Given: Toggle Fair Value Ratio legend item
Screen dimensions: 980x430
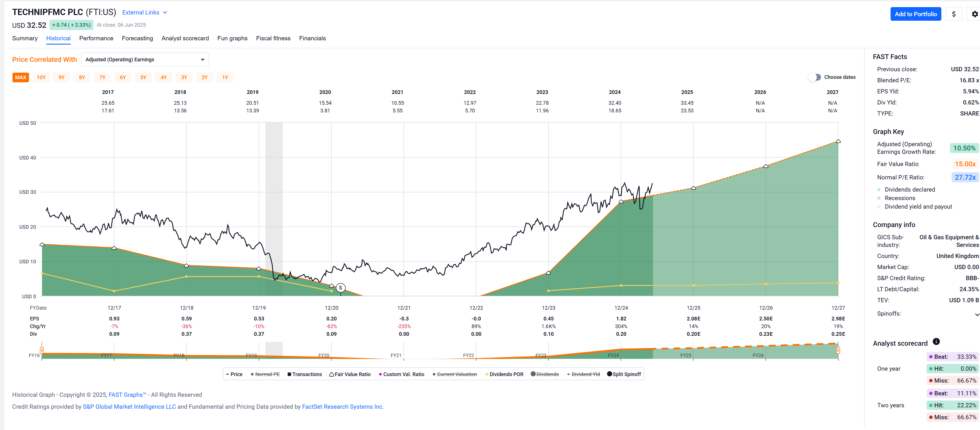Looking at the screenshot, I should [350, 374].
